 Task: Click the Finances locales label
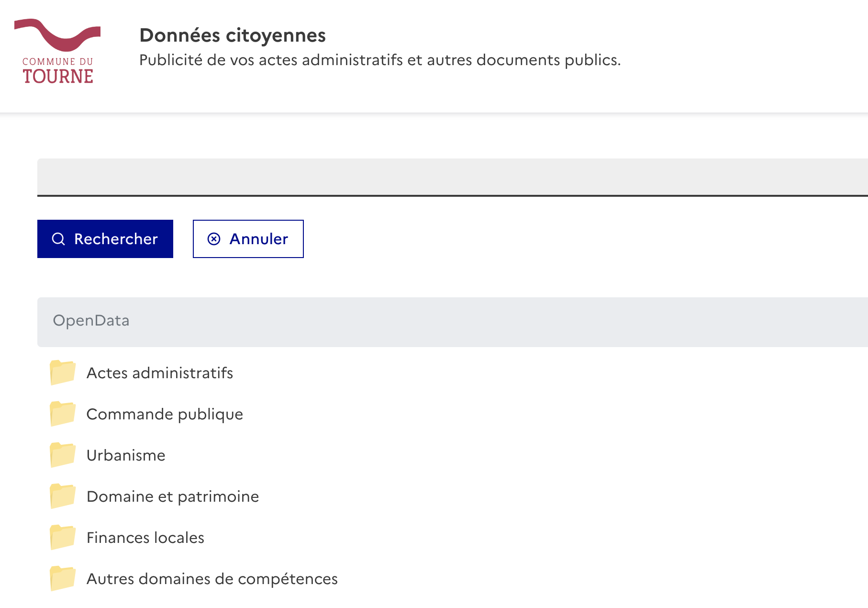145,538
